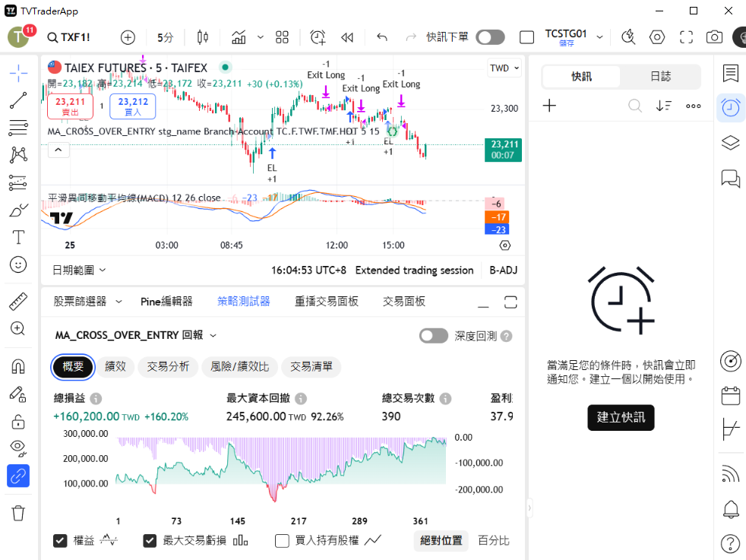Uncheck the 權益 checkbox
Image resolution: width=746 pixels, height=560 pixels.
pyautogui.click(x=60, y=541)
